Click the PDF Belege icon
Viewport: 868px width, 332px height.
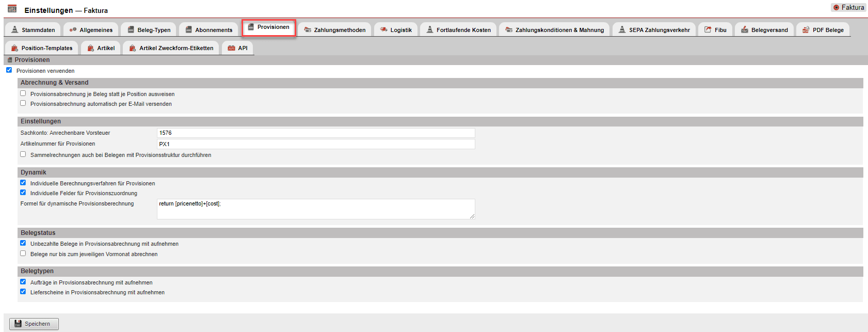tap(806, 30)
